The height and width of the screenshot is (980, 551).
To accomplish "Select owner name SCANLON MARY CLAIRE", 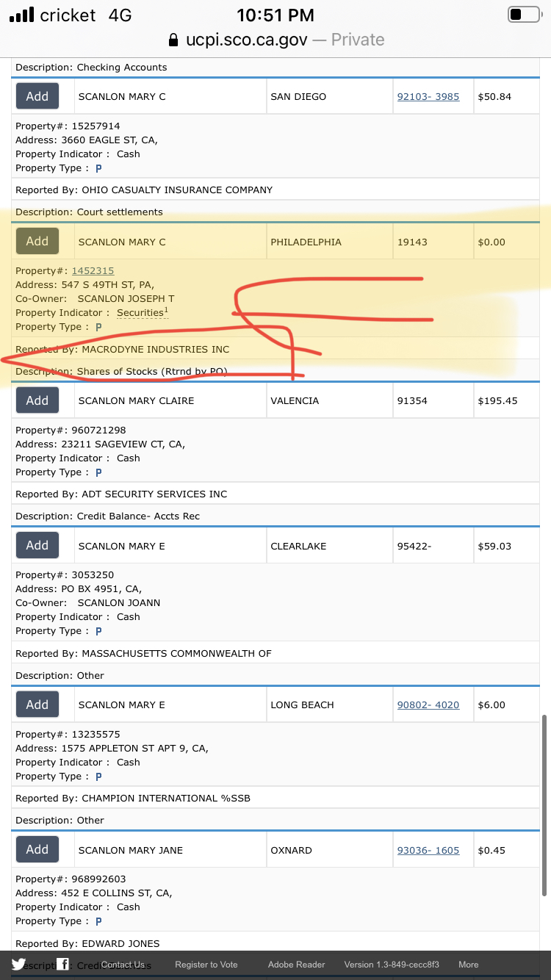I will 137,400.
